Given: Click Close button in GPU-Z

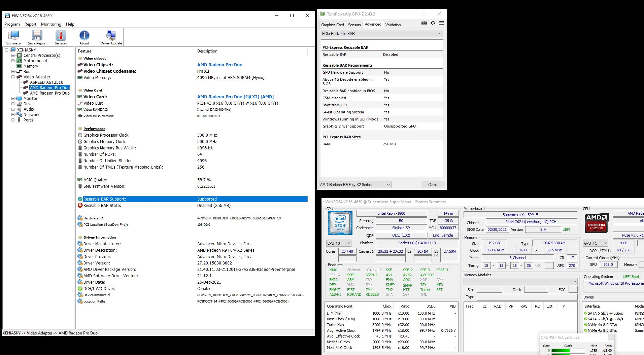Looking at the screenshot, I should click(x=433, y=184).
